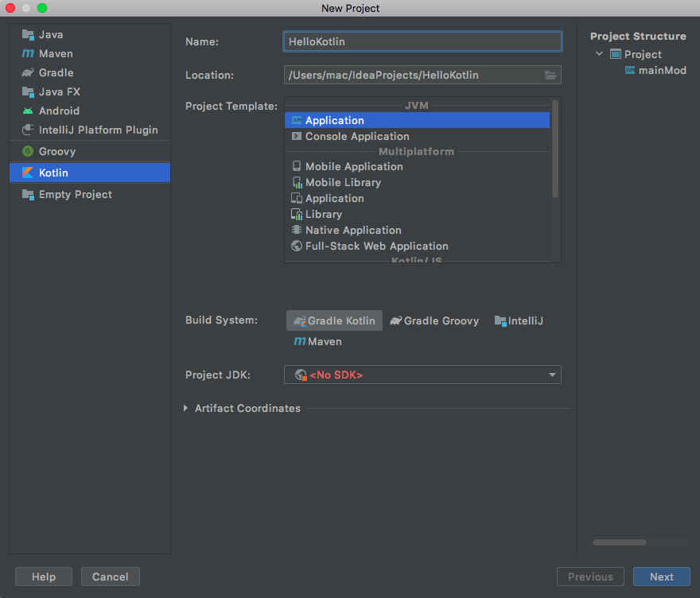Select the Groovy category label

(x=57, y=151)
